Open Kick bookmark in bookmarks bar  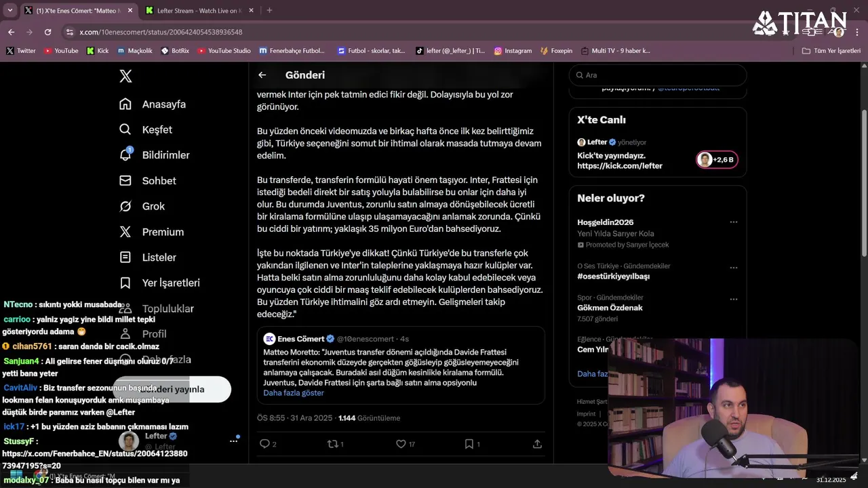(x=98, y=51)
